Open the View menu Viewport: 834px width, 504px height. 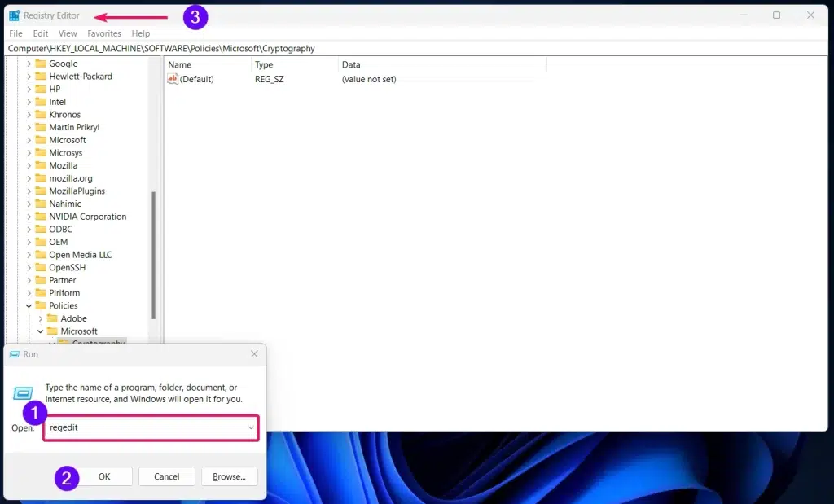[68, 33]
